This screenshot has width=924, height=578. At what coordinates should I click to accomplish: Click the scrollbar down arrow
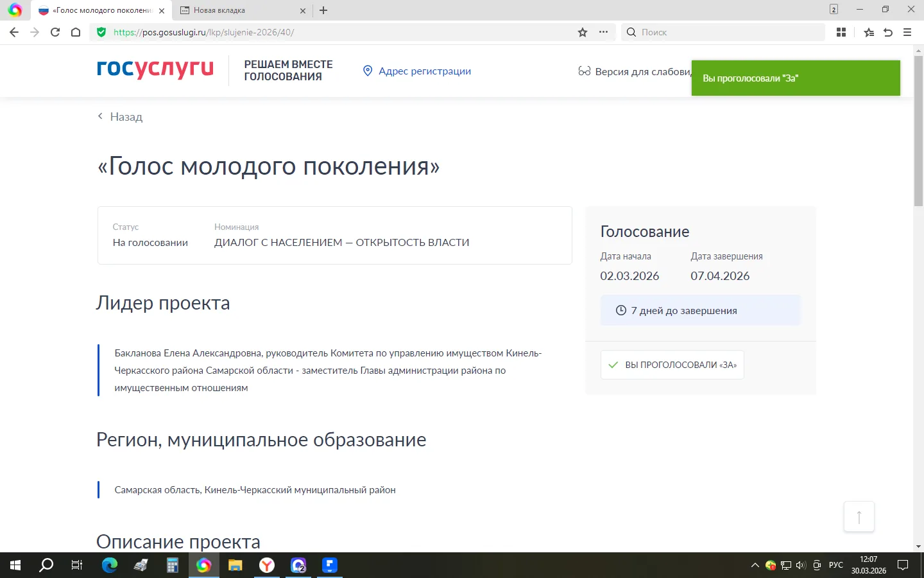[918, 547]
